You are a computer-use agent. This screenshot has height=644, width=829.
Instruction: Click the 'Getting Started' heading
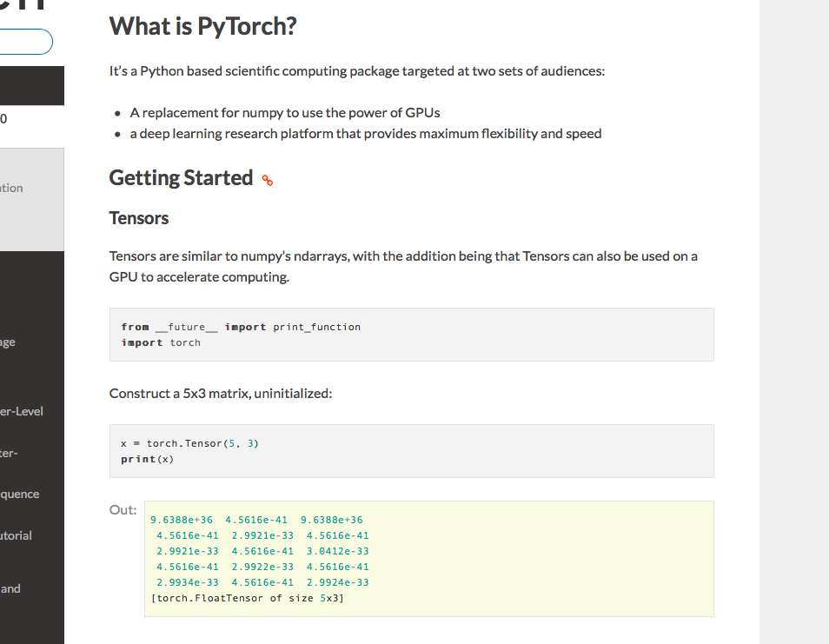pos(181,178)
